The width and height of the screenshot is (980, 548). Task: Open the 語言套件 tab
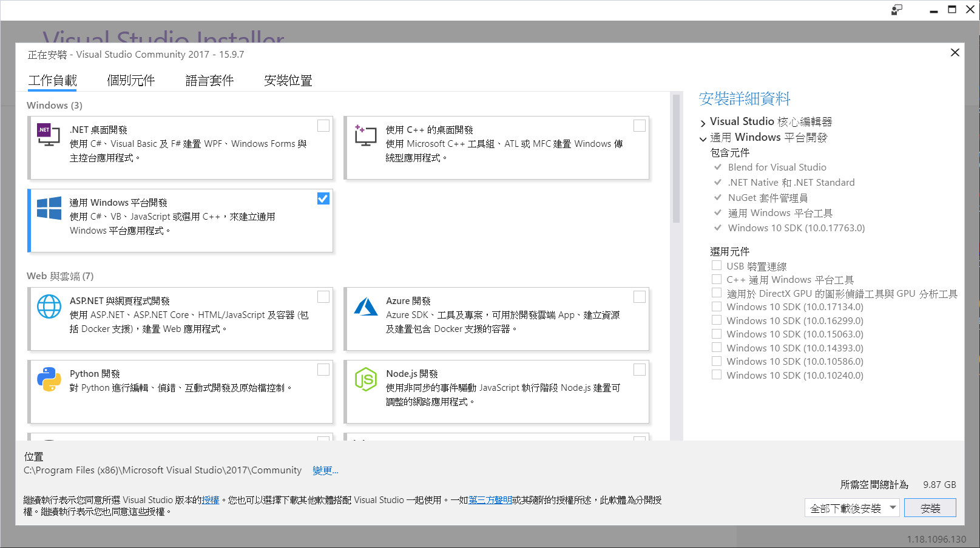point(209,81)
